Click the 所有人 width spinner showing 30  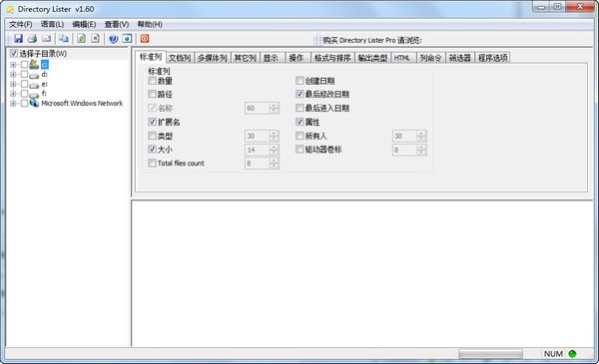[409, 136]
